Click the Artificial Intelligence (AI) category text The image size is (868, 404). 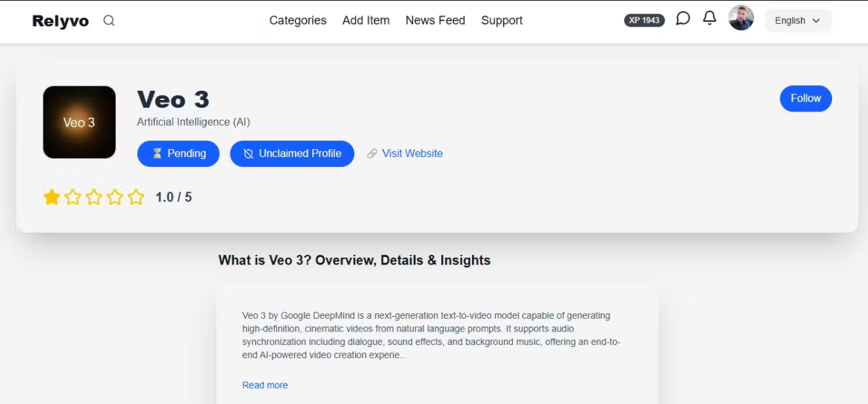point(194,122)
